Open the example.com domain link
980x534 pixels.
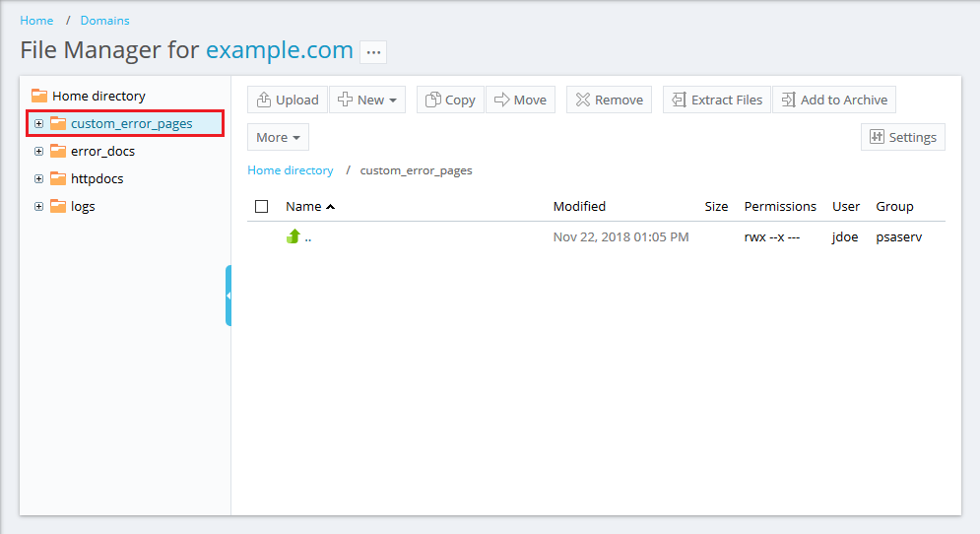[x=279, y=50]
